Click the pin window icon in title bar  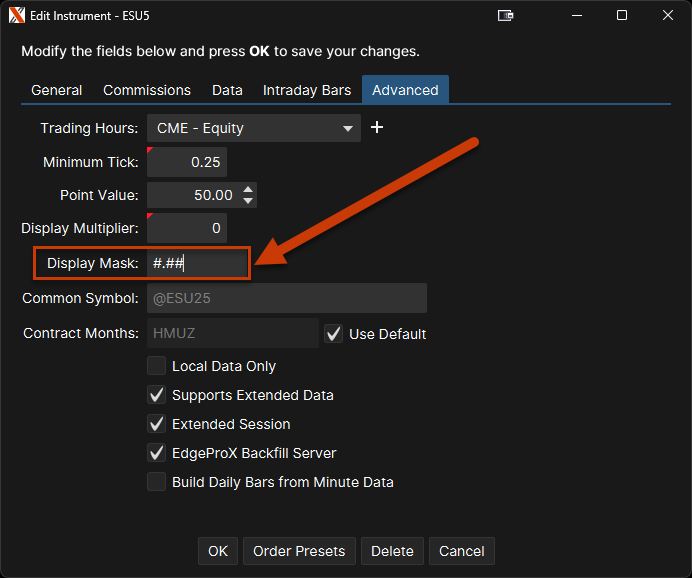(x=506, y=16)
